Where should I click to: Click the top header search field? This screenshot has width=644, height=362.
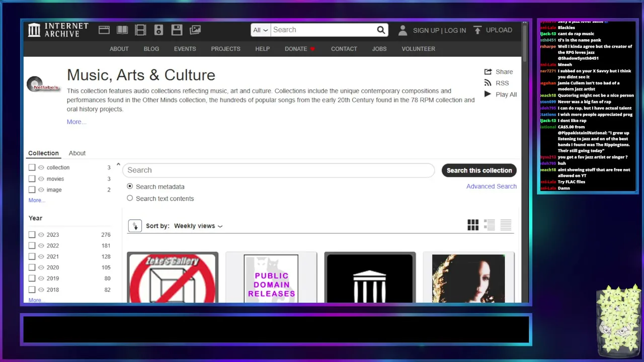(323, 30)
